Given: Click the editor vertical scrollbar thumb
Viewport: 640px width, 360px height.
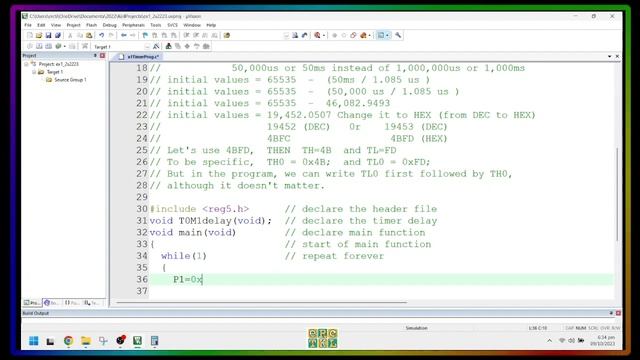Looking at the screenshot, I should tap(617, 194).
